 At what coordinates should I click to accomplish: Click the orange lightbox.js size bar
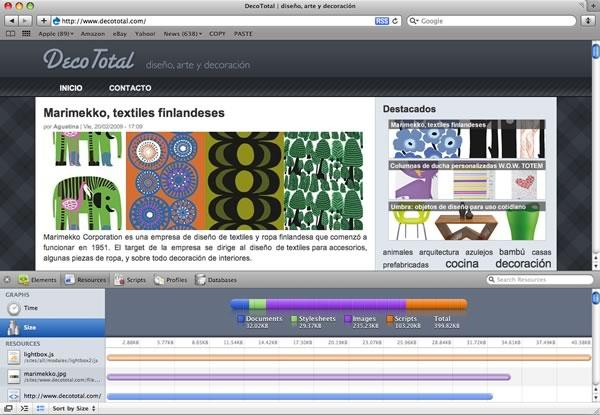[x=349, y=358]
